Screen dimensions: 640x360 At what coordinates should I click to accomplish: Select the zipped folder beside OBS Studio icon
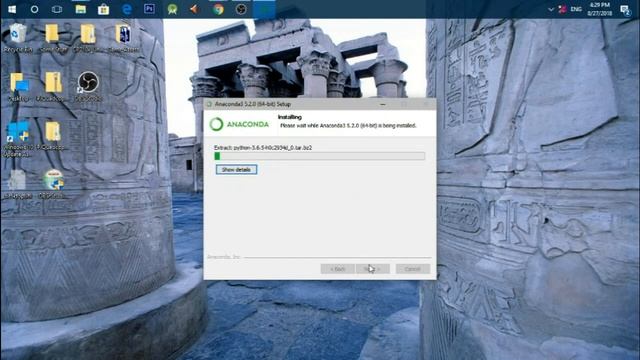[x=53, y=87]
